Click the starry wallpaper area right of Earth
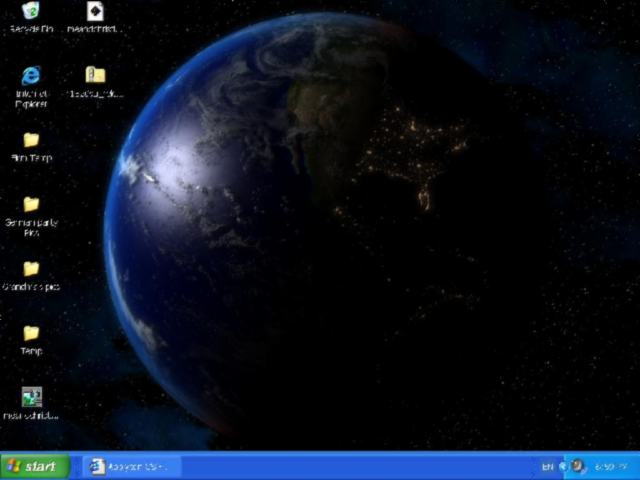 point(570,250)
